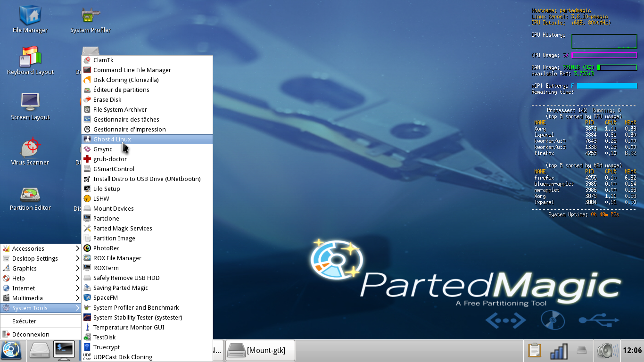Switch to the [Mount-gtk] taskbar window
Screen dimensions: 644x362
(x=260, y=350)
